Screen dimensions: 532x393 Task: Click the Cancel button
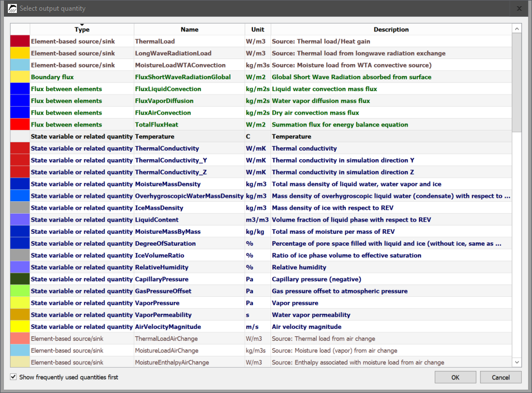[x=501, y=377]
